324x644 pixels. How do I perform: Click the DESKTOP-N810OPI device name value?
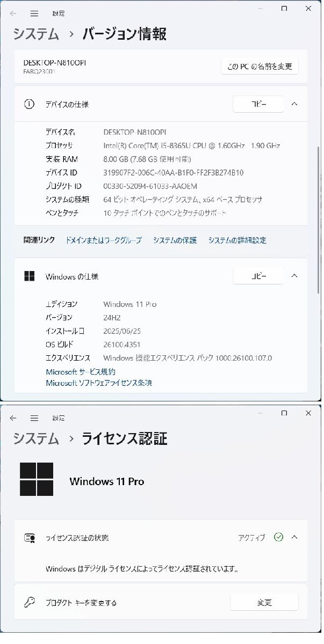coord(136,132)
